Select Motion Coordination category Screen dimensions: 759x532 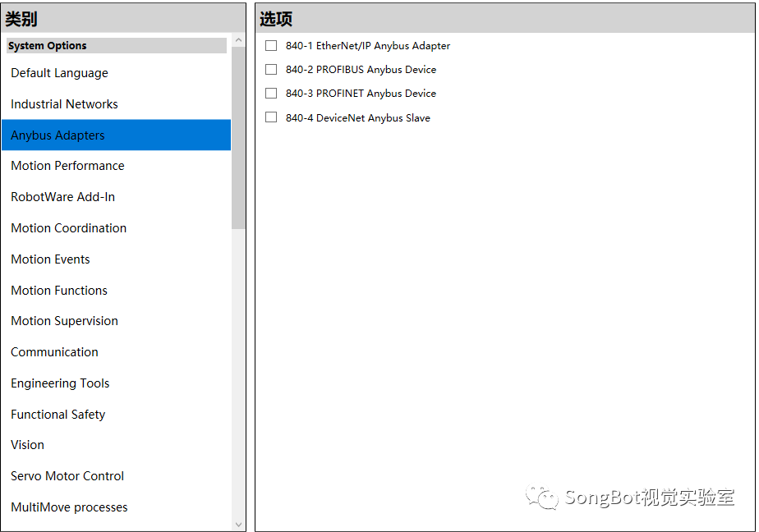(x=116, y=227)
